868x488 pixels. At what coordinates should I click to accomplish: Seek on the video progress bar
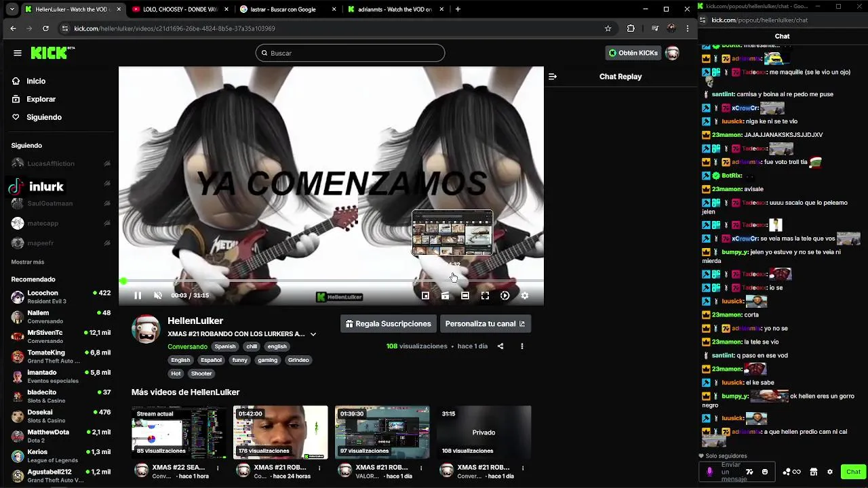point(331,281)
